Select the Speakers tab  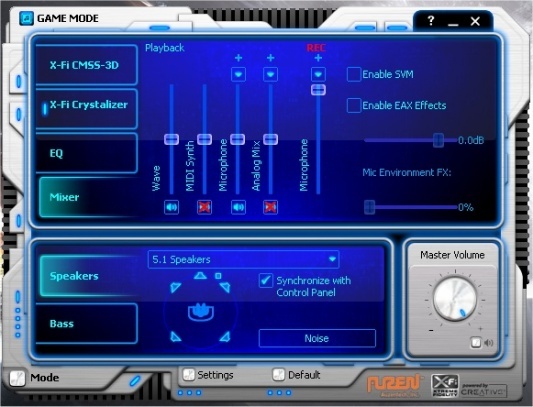(x=88, y=276)
